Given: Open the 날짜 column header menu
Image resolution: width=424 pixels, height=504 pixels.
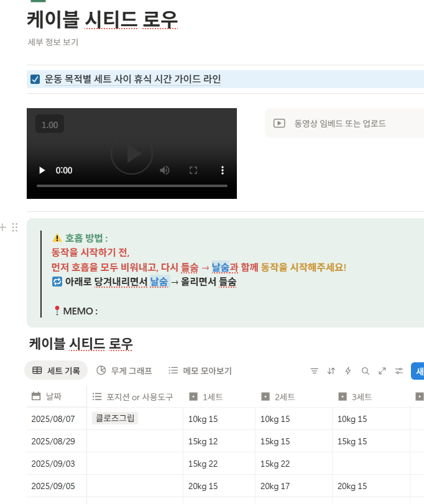Looking at the screenshot, I should [55, 396].
